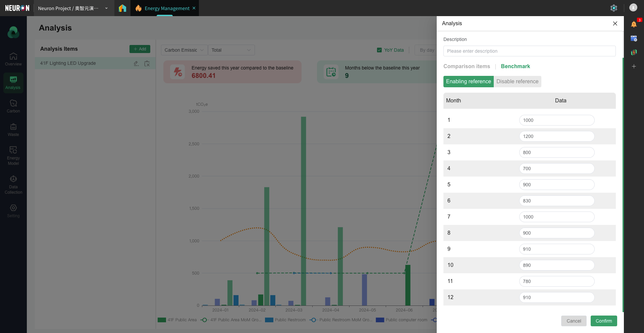Viewport: 644px width, 333px height.
Task: Edit the 41F Lighting LED Upgrade item
Action: tap(136, 63)
